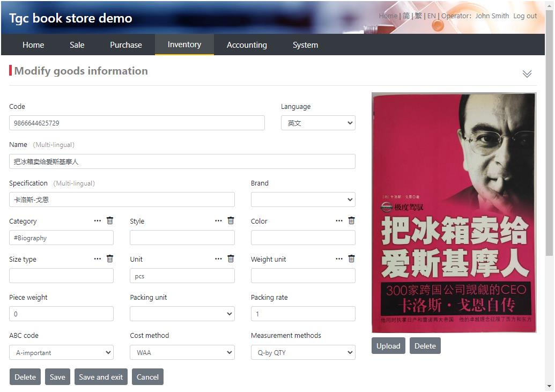Click the page vertical scrollbar

[x=549, y=132]
